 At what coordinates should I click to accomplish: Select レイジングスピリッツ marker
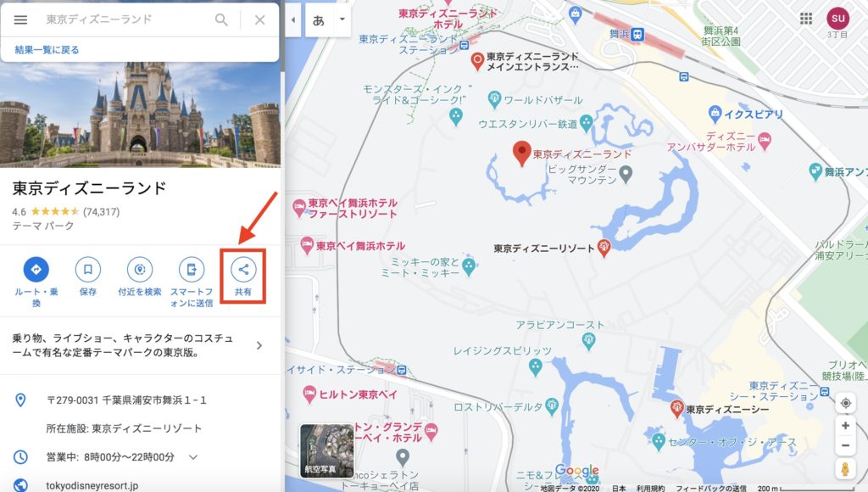(x=536, y=366)
